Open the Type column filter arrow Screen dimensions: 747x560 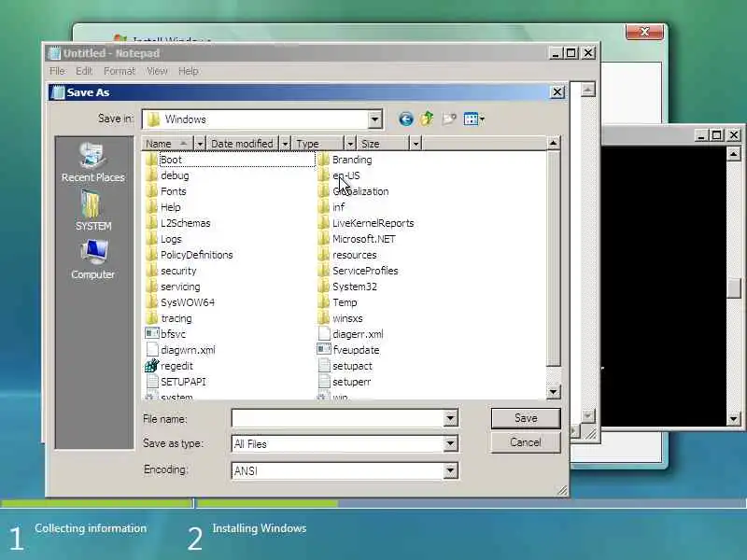(350, 144)
